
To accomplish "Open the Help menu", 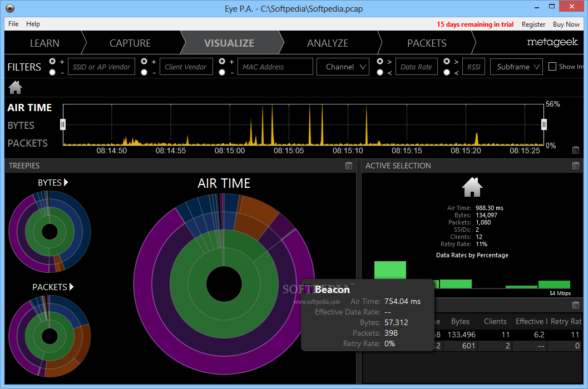I will click(x=33, y=23).
